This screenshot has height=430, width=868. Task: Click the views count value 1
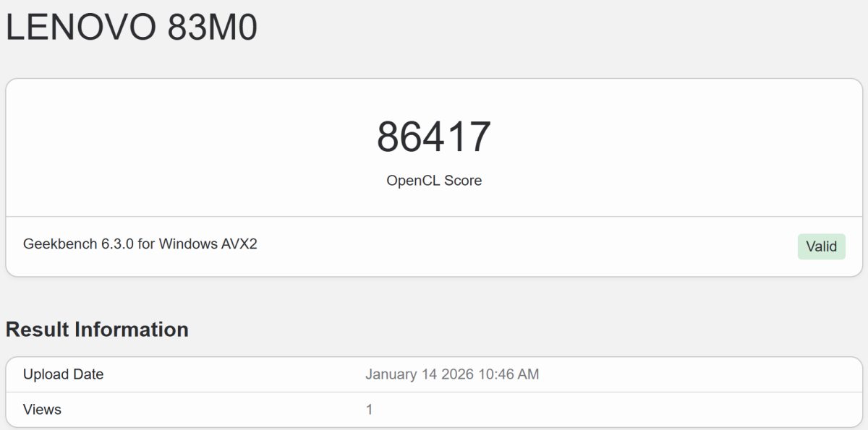point(369,409)
